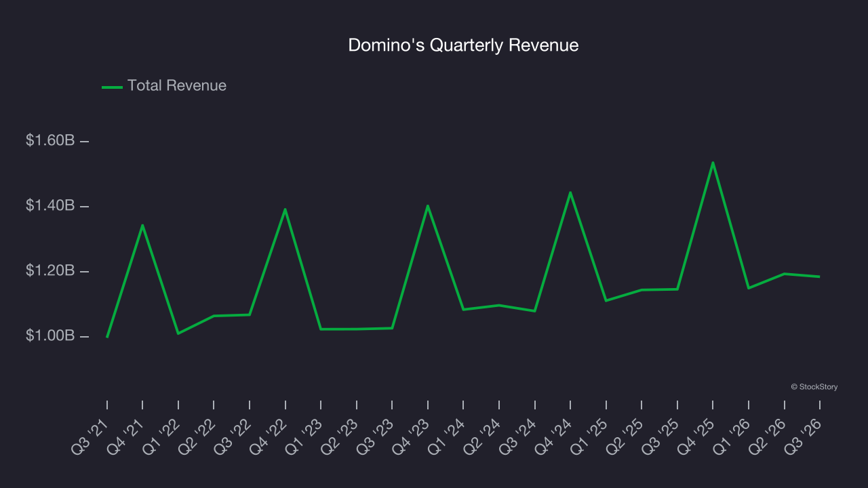Click the Q4 '24 x-axis label
868x488 pixels.
click(x=555, y=436)
